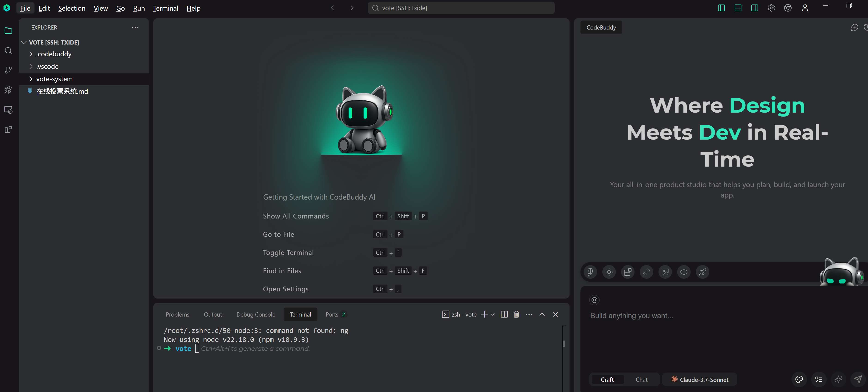Image resolution: width=868 pixels, height=392 pixels.
Task: Click the command search box 'vote [SSH: txide]'
Action: 461,8
